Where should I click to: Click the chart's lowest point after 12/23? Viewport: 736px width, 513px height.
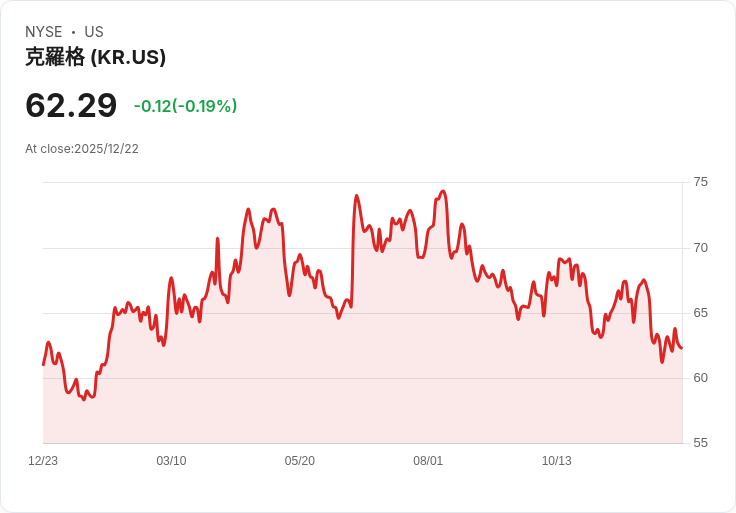coord(84,399)
